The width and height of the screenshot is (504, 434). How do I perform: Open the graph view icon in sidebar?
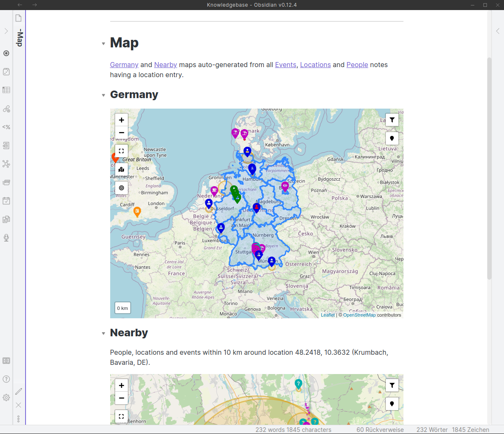(6, 164)
